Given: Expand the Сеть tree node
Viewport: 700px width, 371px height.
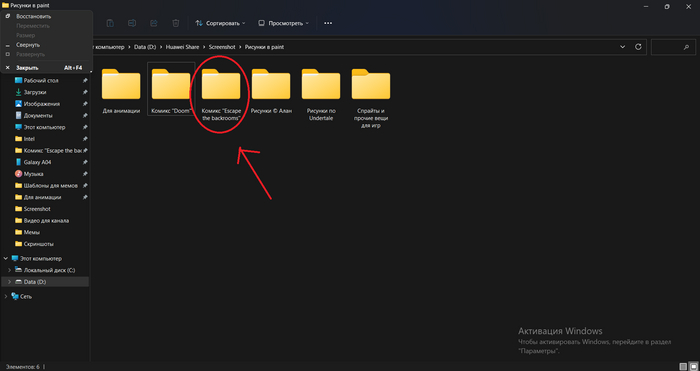Looking at the screenshot, I should coord(5,296).
